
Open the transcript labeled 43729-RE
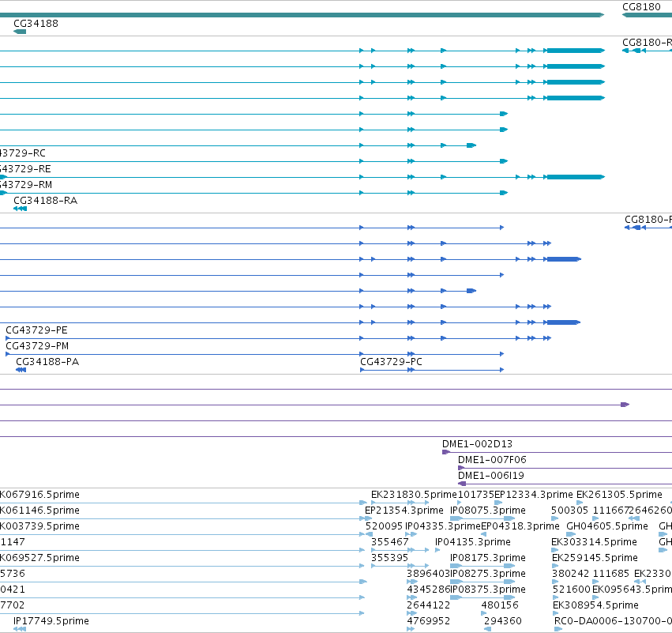point(24,169)
